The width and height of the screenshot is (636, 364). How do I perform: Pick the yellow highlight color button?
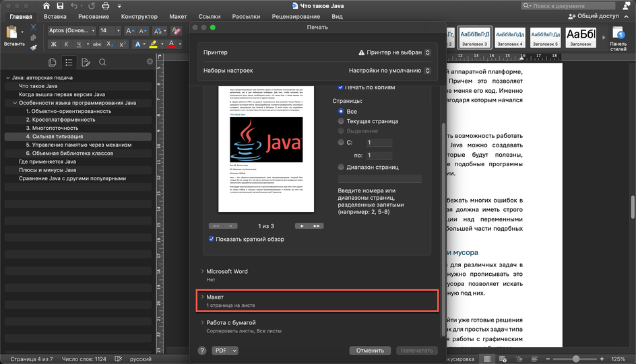coord(154,44)
